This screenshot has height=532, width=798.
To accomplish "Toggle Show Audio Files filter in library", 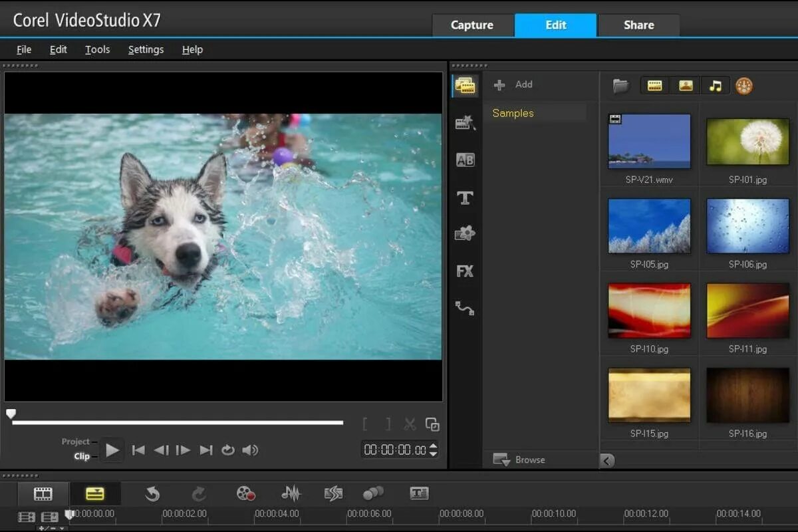I will tap(715, 86).
